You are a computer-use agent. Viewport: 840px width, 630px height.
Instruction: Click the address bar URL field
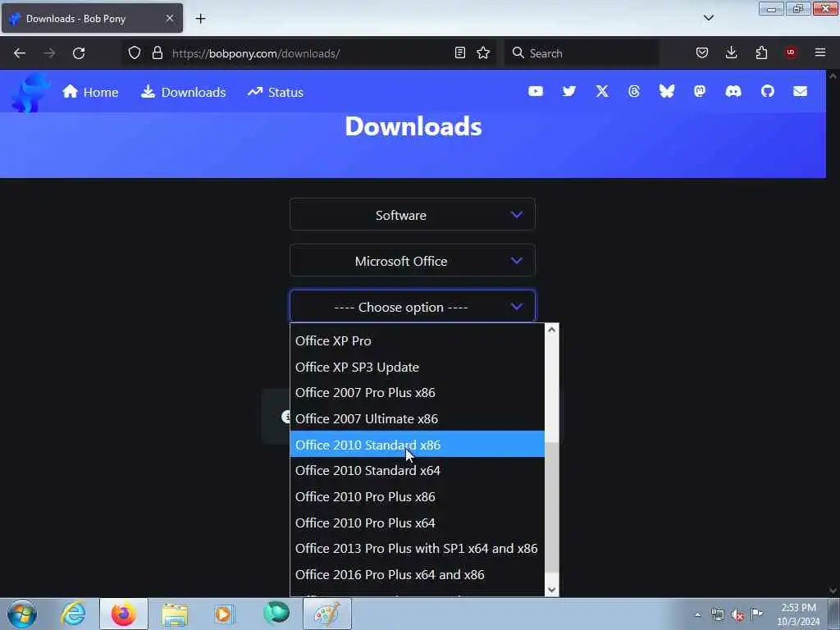[311, 53]
